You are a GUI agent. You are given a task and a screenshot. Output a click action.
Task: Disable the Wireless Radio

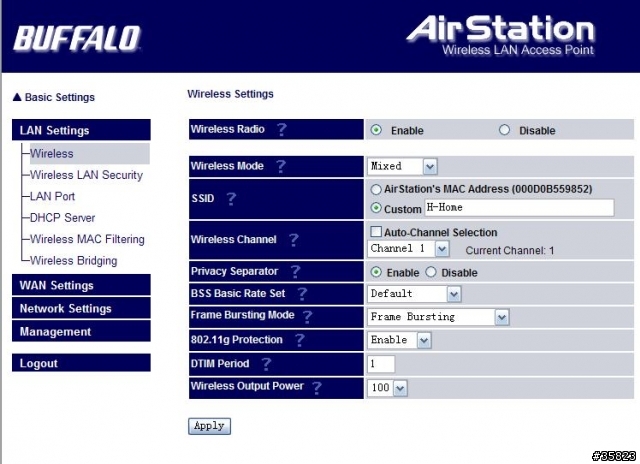click(x=504, y=130)
